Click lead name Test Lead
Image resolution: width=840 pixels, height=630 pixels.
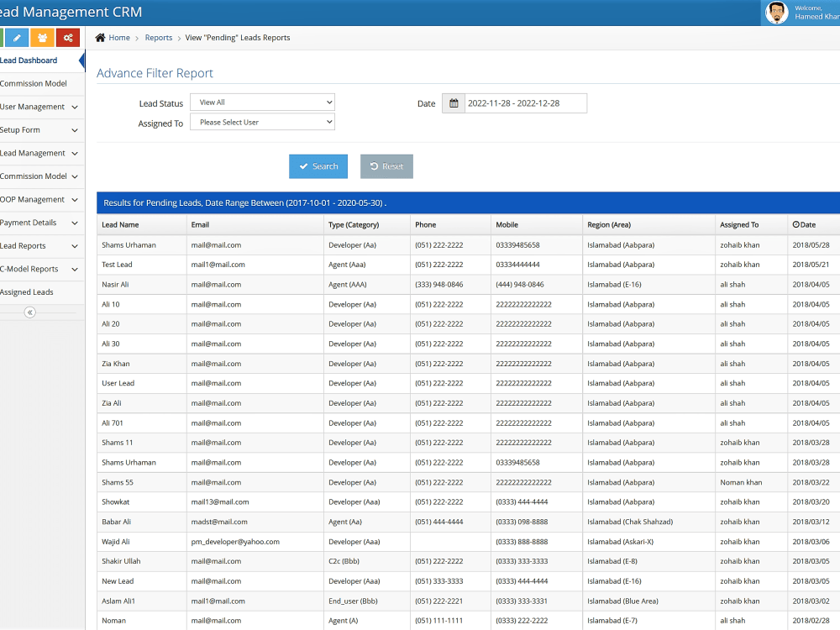(x=117, y=265)
